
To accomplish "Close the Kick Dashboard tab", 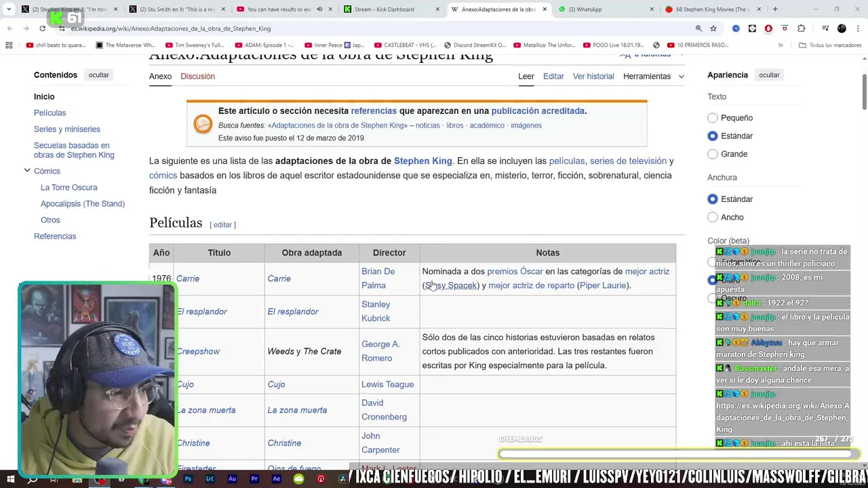I will [x=437, y=9].
